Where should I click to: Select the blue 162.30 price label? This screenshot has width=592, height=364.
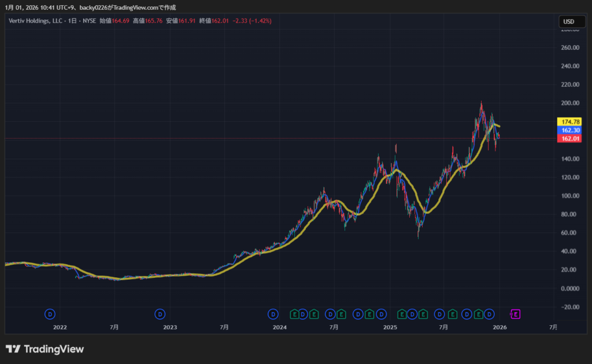click(571, 131)
